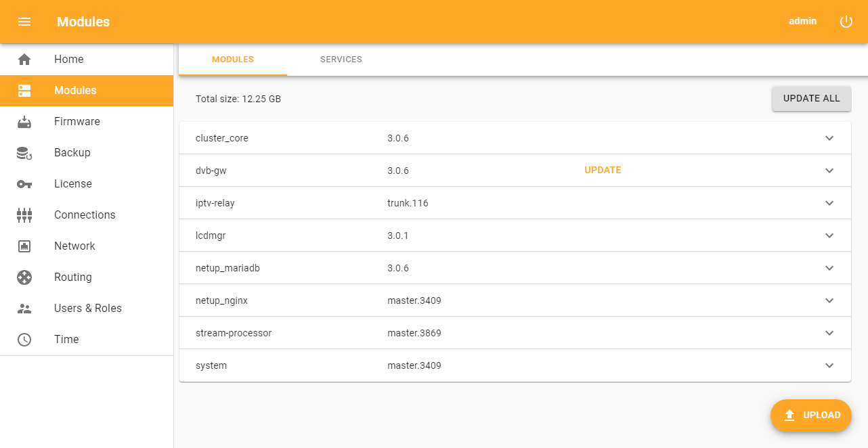Click the iptv-relay module name
The height and width of the screenshot is (448, 868).
pyautogui.click(x=215, y=203)
